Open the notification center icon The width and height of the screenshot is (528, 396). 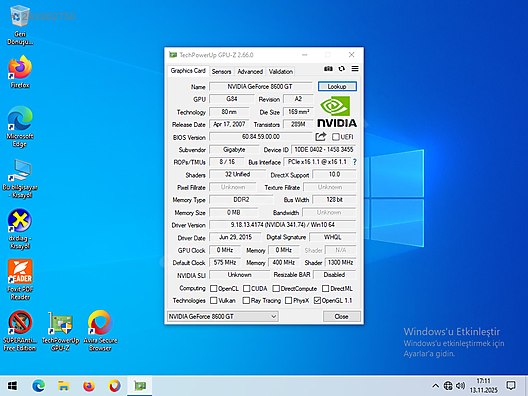pyautogui.click(x=511, y=386)
